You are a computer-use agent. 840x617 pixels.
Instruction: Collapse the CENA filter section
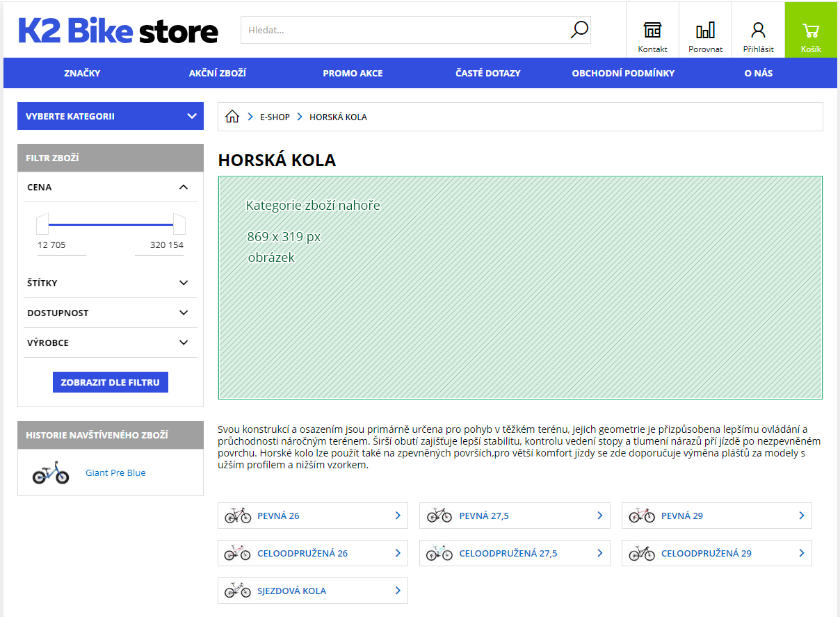click(x=184, y=187)
